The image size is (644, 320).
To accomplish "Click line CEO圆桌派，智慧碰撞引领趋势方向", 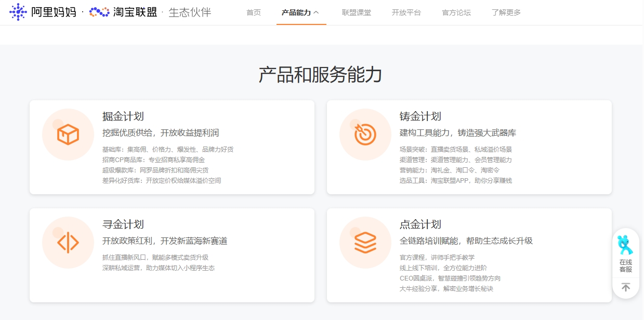I will tap(450, 278).
